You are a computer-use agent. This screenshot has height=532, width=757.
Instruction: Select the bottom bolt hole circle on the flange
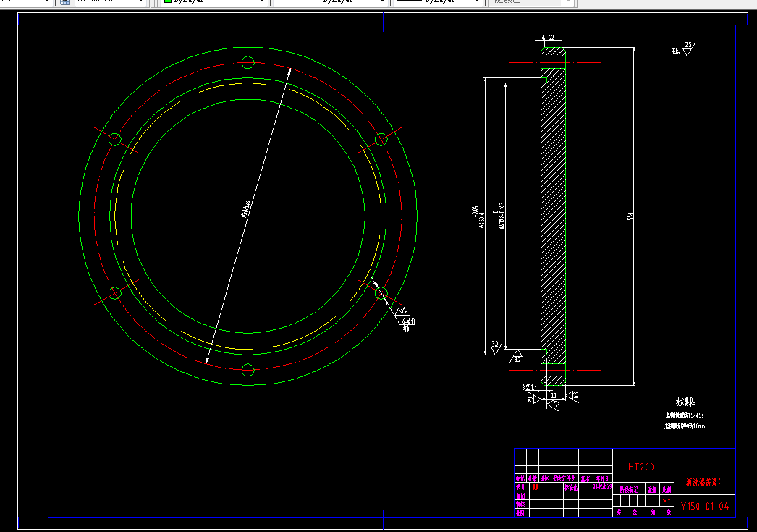click(x=248, y=371)
